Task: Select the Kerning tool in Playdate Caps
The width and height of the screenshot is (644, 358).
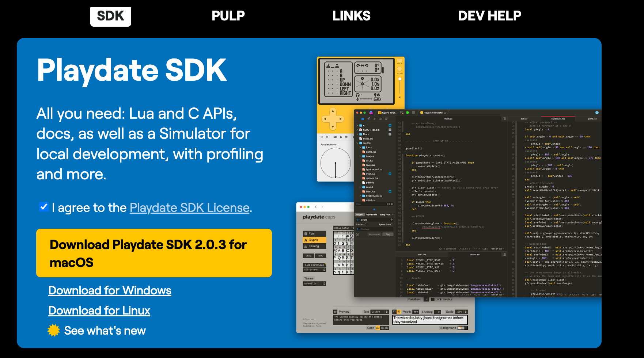Action: coord(314,246)
